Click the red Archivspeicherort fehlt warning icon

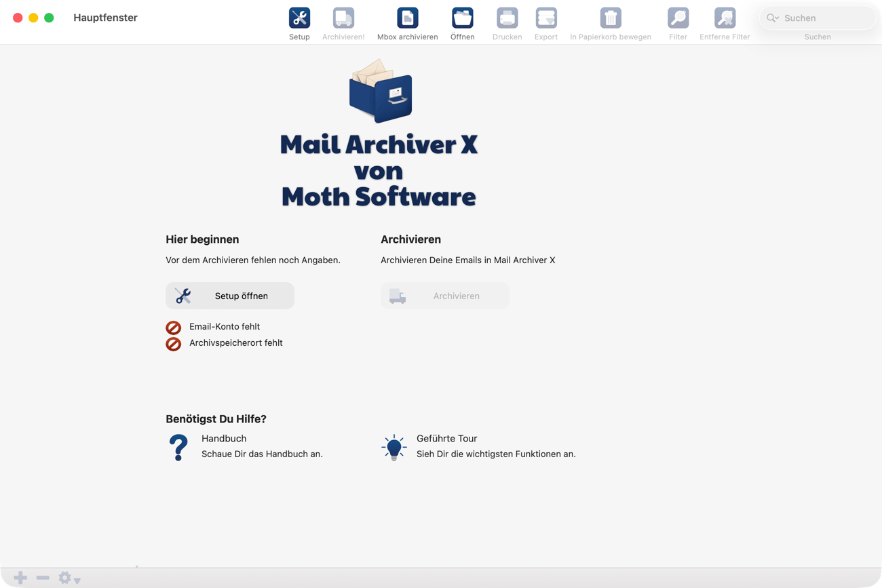(x=174, y=344)
